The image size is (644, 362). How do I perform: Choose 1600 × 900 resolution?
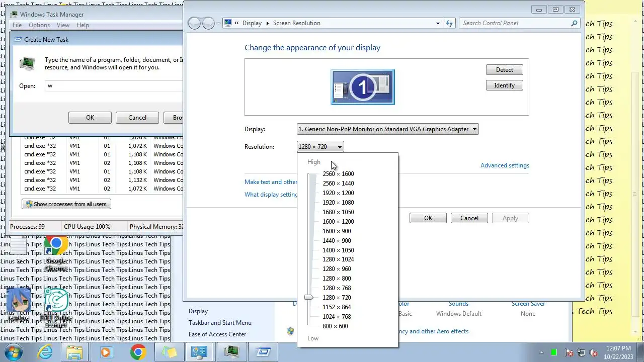click(337, 231)
